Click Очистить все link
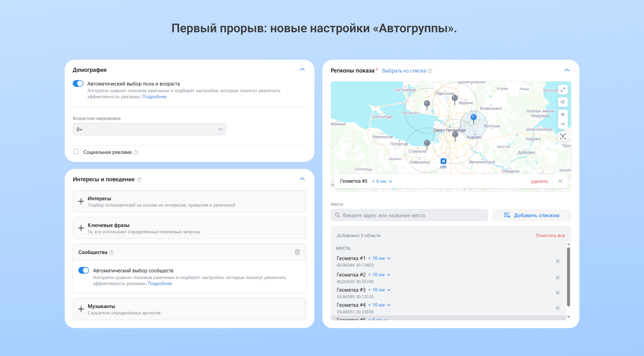The height and width of the screenshot is (356, 644). (550, 235)
